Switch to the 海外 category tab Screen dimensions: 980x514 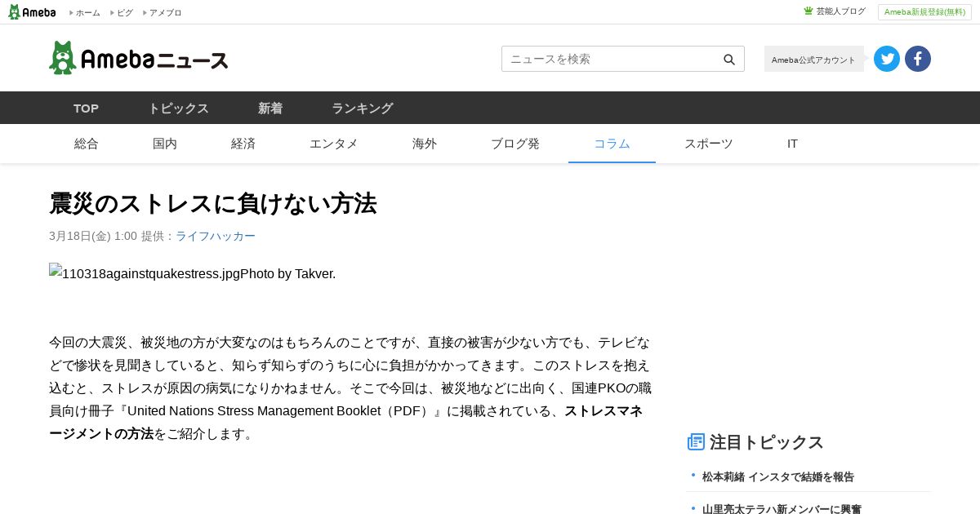(x=425, y=144)
